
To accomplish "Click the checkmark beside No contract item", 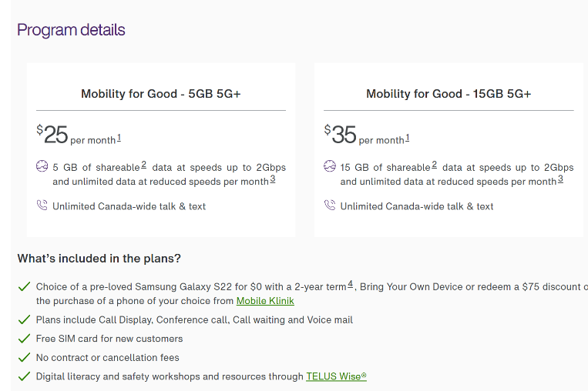I will [24, 358].
